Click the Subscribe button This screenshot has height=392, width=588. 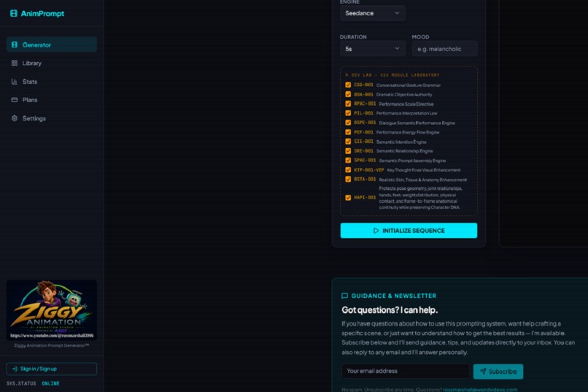[498, 372]
